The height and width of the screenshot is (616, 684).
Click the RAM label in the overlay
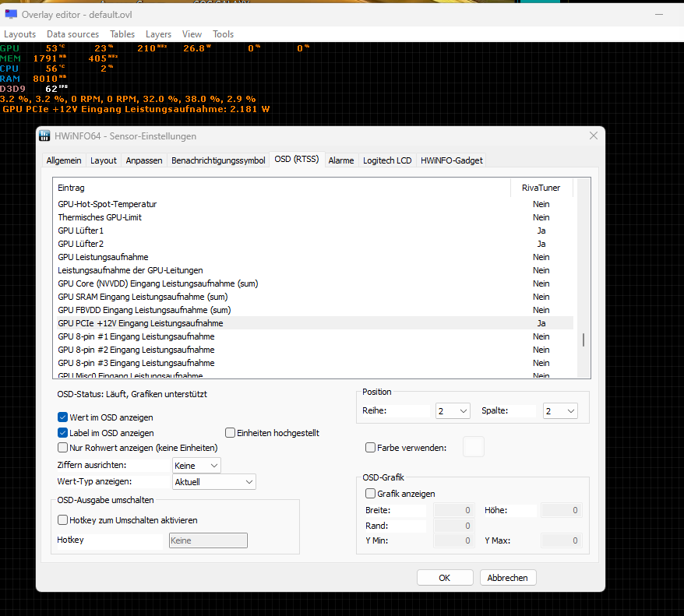point(10,79)
